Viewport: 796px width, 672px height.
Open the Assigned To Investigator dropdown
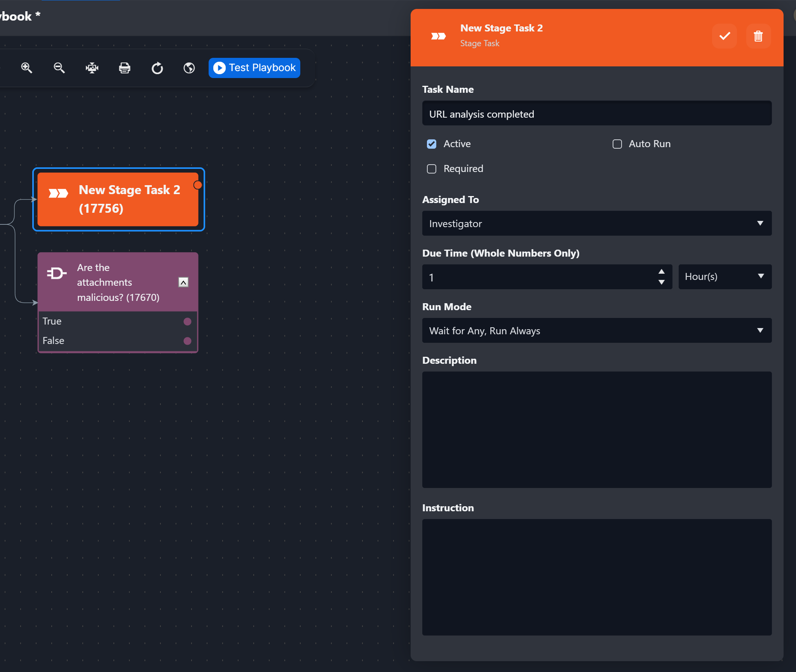coord(597,223)
